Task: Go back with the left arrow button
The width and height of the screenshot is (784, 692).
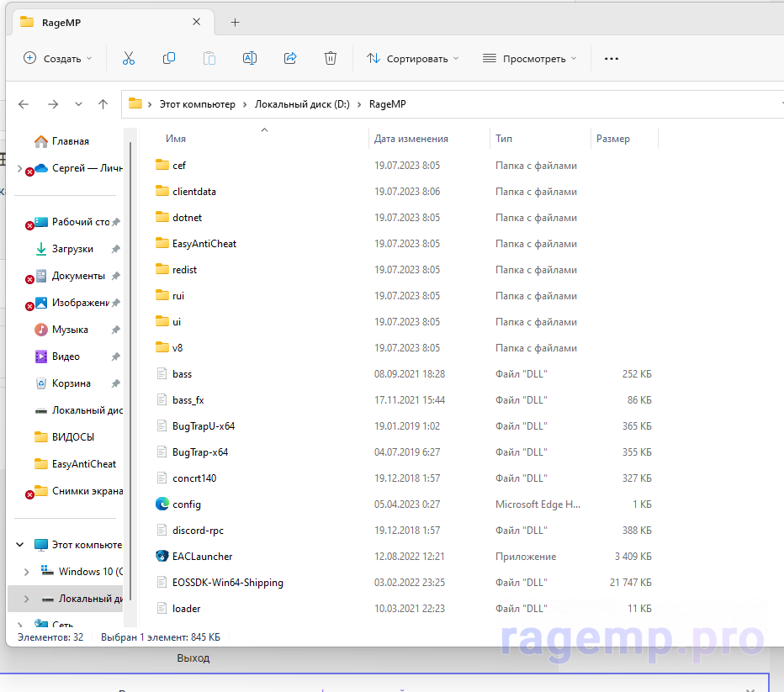Action: pos(24,104)
